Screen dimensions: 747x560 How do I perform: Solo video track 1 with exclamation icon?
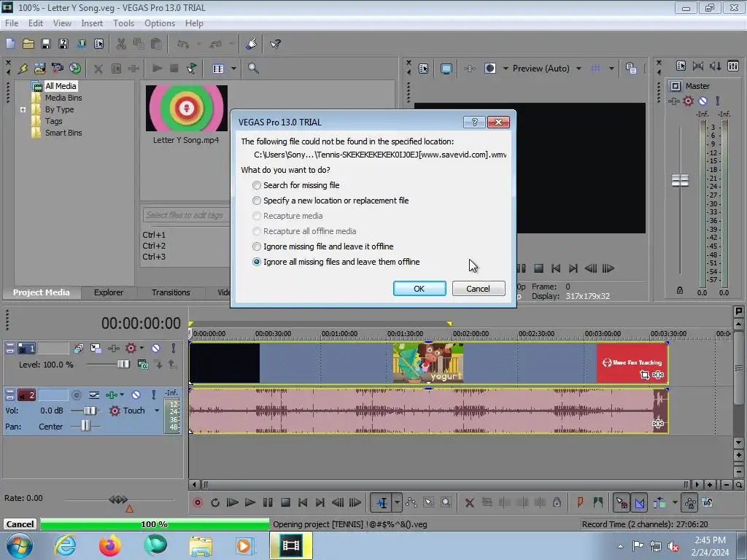tap(174, 349)
